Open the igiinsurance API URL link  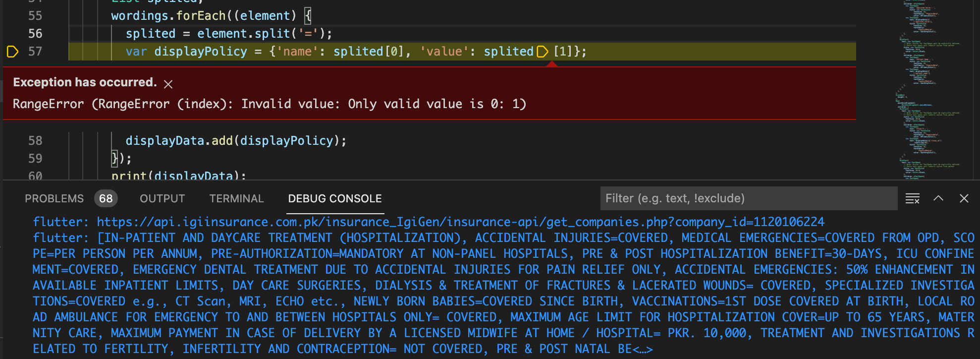tap(460, 222)
